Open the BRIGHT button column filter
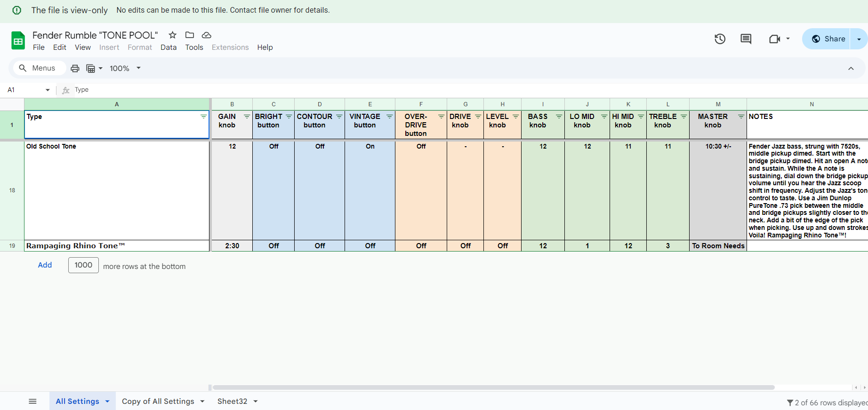Viewport: 868px width, 410px height. coord(289,117)
